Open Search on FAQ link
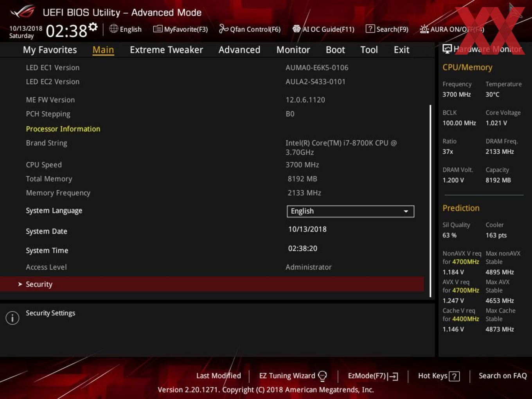The height and width of the screenshot is (399, 532). click(503, 376)
